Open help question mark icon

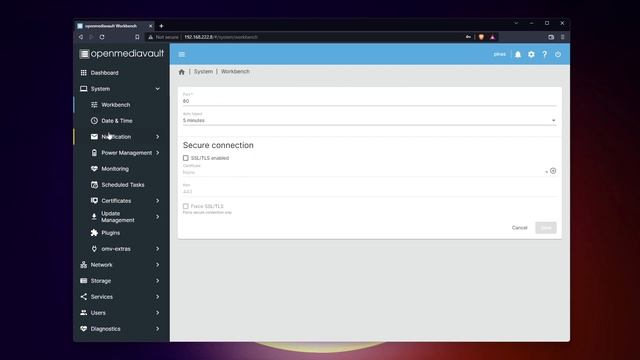click(x=544, y=54)
